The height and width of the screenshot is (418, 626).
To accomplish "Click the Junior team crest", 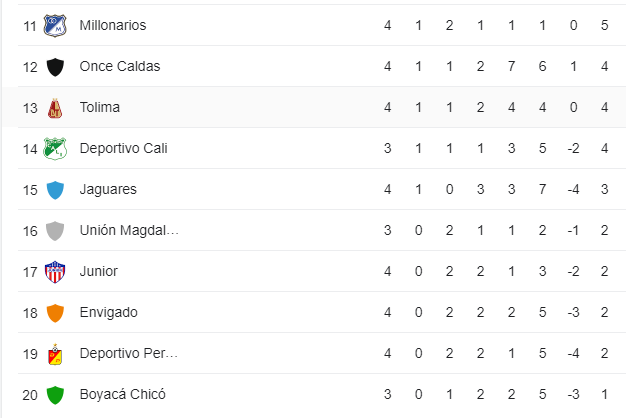I will [55, 272].
